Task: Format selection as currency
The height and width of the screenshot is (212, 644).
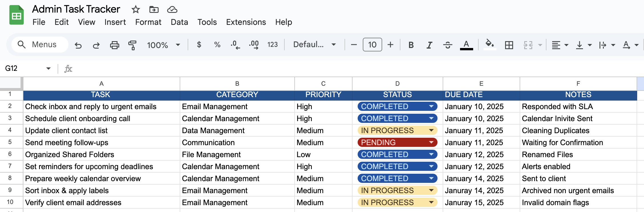Action: tap(199, 45)
